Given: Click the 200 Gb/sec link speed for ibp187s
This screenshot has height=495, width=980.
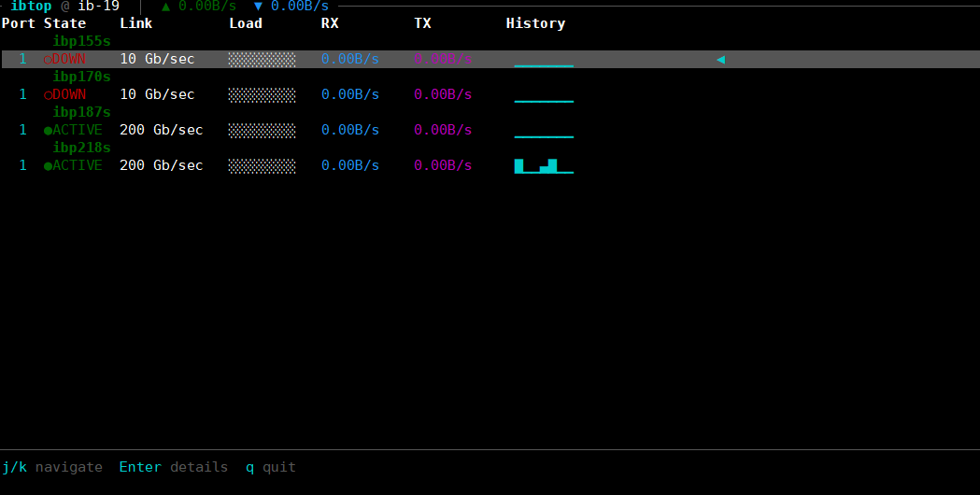Looking at the screenshot, I should pos(162,131).
